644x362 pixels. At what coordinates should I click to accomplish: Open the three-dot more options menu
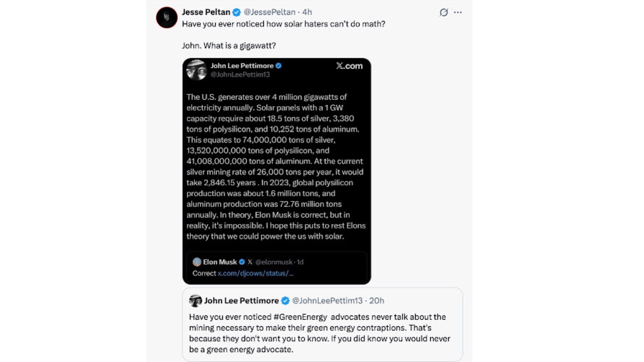point(458,12)
